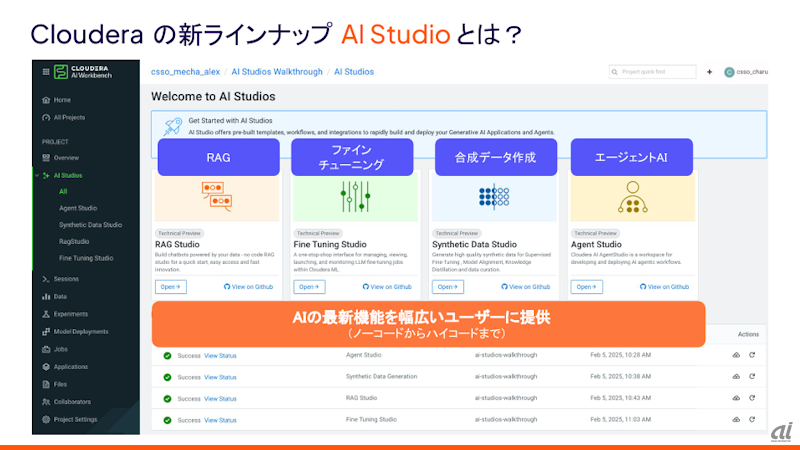
Task: Click the plus icon next to search
Action: click(x=709, y=72)
